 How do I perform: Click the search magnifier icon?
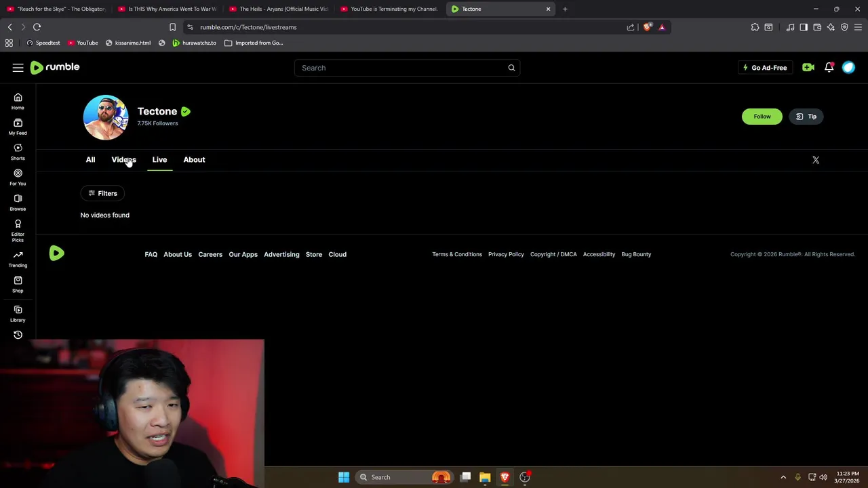(x=511, y=68)
